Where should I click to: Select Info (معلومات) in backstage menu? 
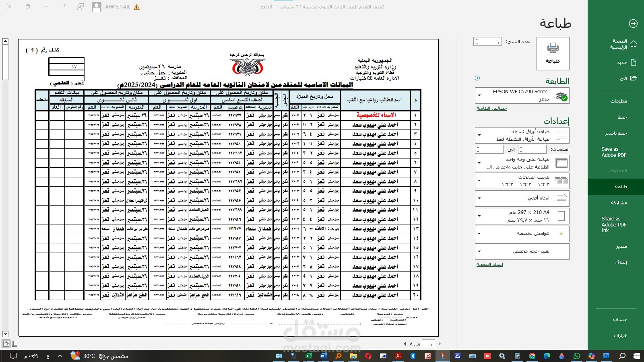pyautogui.click(x=616, y=101)
